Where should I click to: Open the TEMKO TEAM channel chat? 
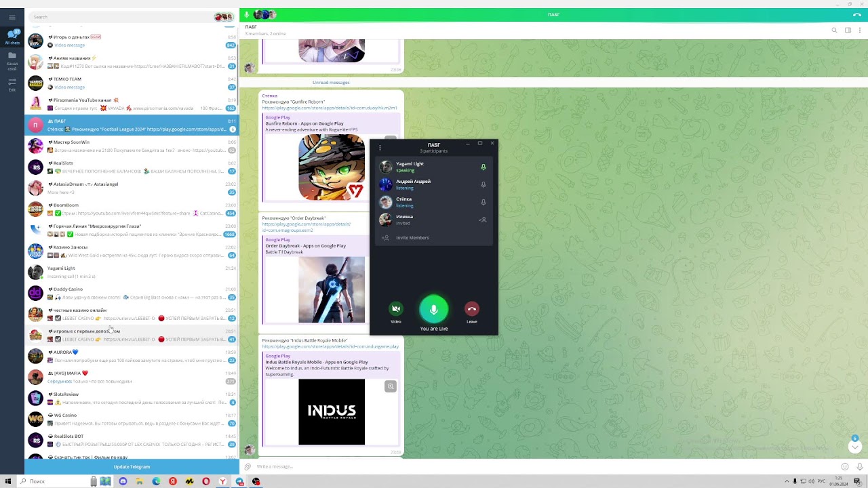tap(132, 83)
